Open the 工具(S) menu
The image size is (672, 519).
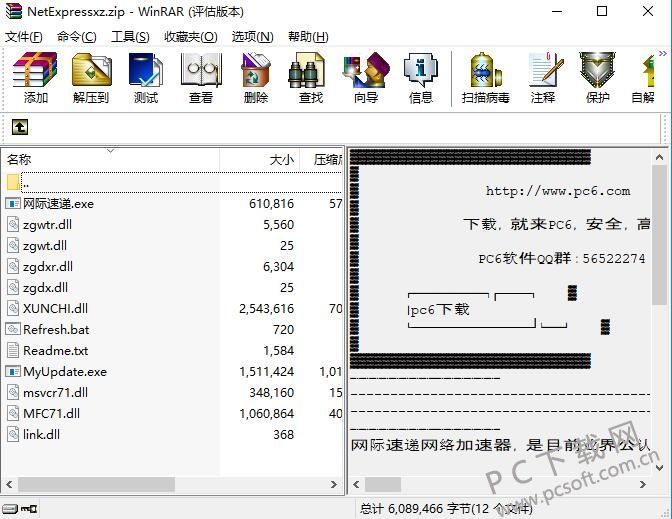pyautogui.click(x=130, y=37)
